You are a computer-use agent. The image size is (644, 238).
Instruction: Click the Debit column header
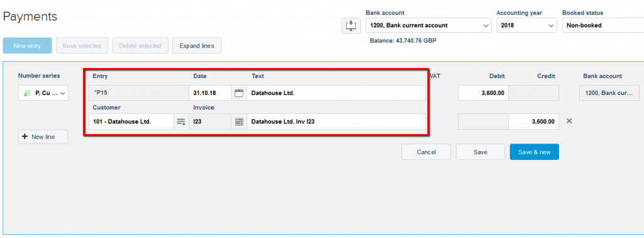point(497,76)
